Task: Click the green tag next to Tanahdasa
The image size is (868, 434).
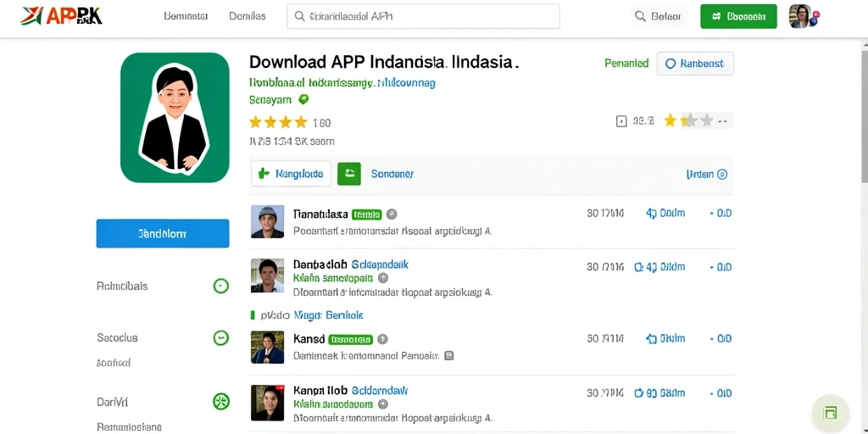Action: pos(366,214)
